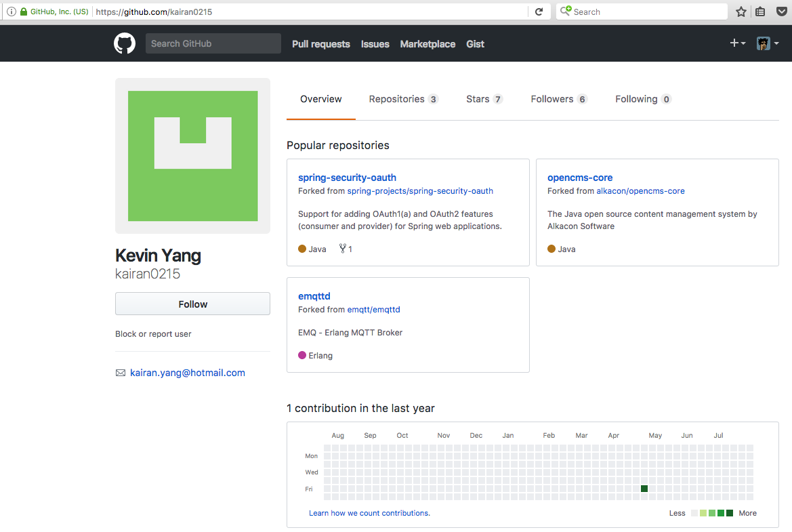Click the fork count icon on spring-security-oauth
This screenshot has height=532, width=792.
point(342,248)
